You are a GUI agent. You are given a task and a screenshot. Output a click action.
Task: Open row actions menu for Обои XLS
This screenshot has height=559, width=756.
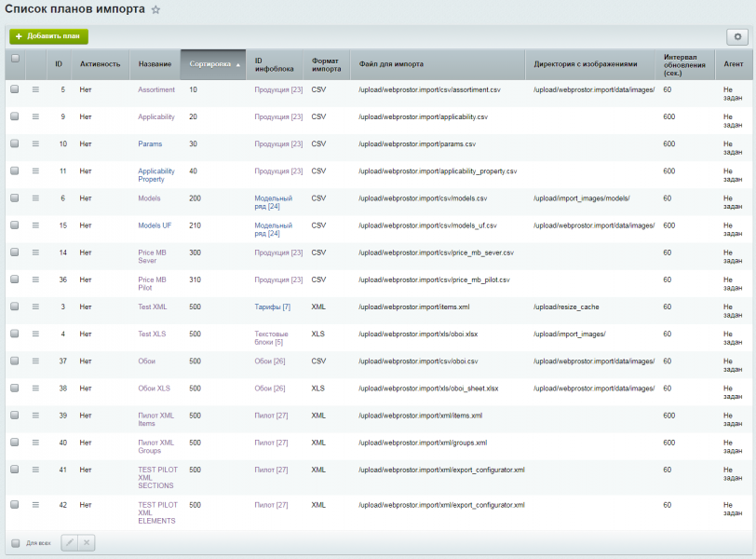point(35,388)
